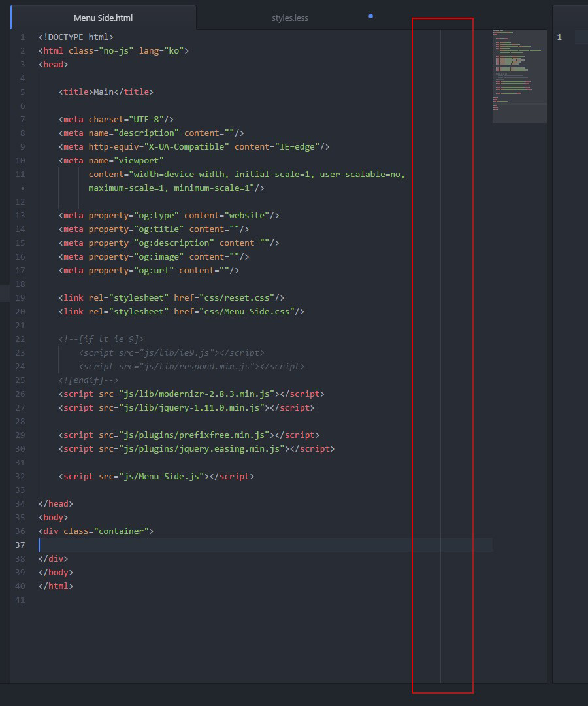Place cursor on the <!DOCTYPE html> line

(x=76, y=37)
